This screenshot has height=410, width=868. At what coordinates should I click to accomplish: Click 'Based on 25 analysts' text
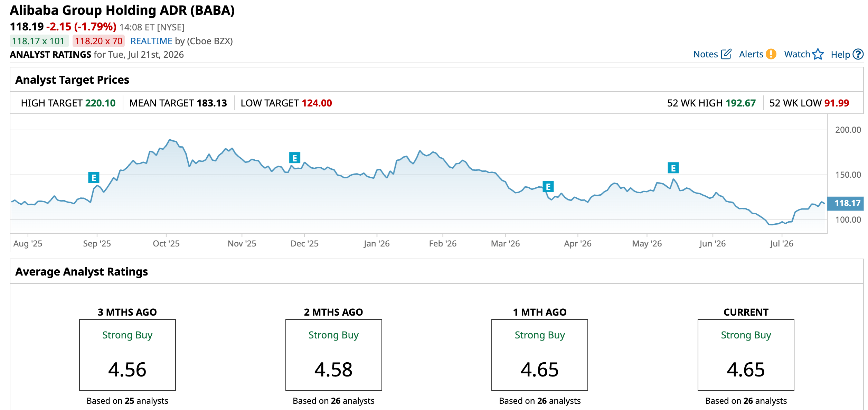pyautogui.click(x=128, y=401)
